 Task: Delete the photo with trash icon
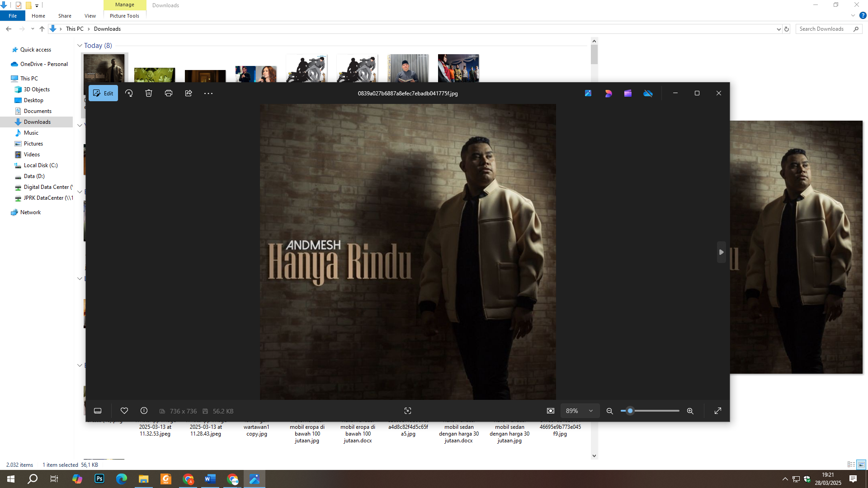[x=149, y=93]
